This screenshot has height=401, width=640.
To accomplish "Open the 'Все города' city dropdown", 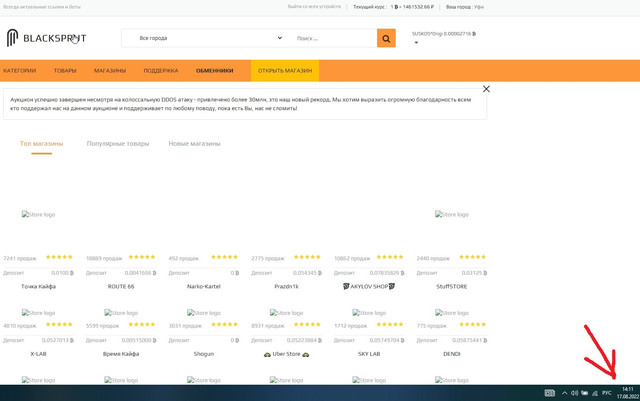I will (x=210, y=38).
